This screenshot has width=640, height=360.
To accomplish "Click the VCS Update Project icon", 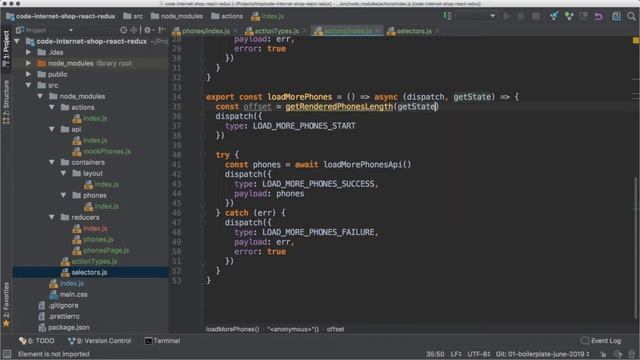I will tap(554, 16).
